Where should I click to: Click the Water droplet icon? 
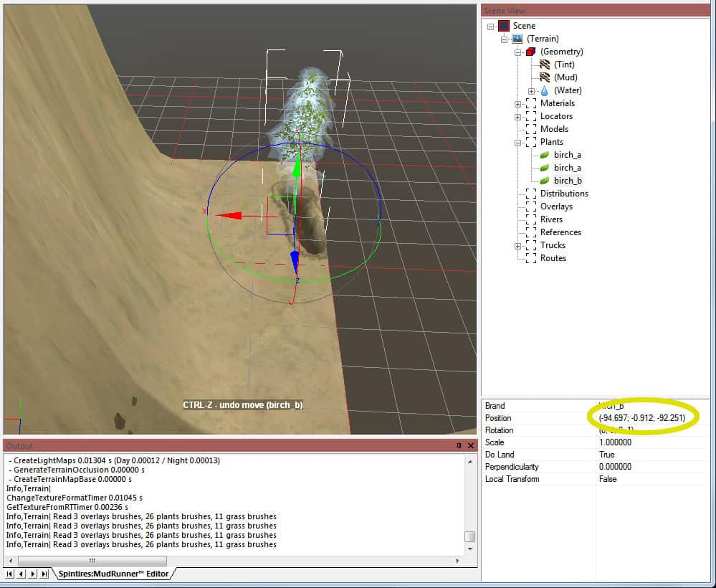click(x=544, y=90)
